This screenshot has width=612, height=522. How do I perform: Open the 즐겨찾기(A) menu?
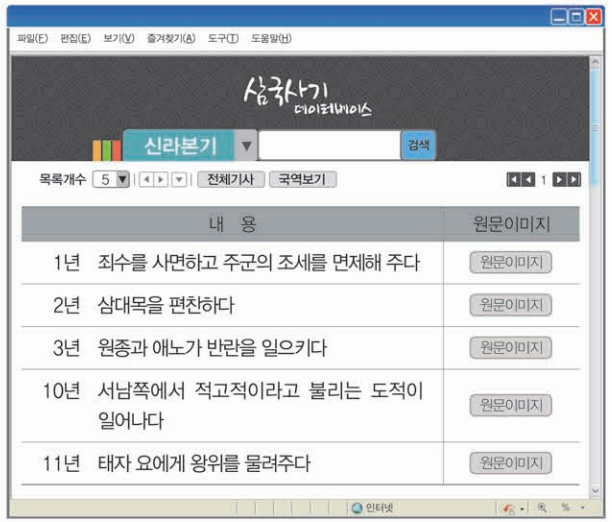[171, 38]
